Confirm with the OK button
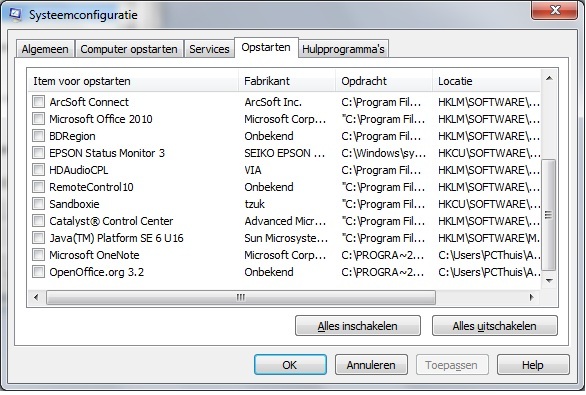586x395 pixels. pos(290,365)
